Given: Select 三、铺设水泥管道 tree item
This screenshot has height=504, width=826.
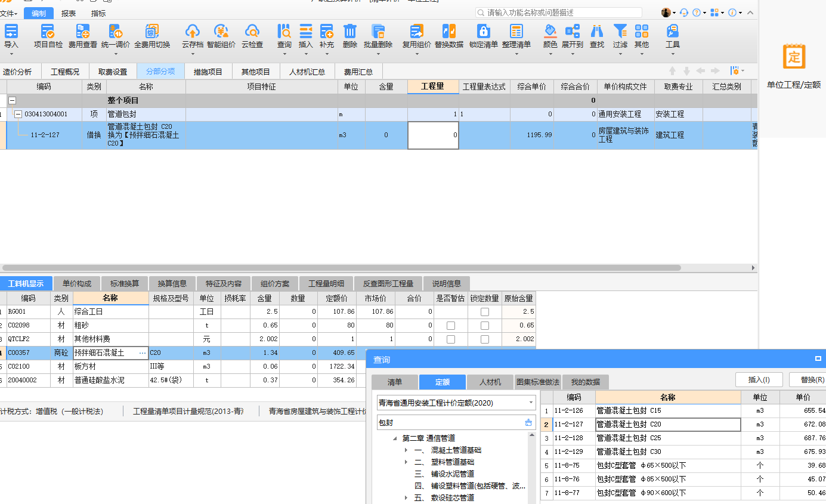Looking at the screenshot, I should click(444, 474).
